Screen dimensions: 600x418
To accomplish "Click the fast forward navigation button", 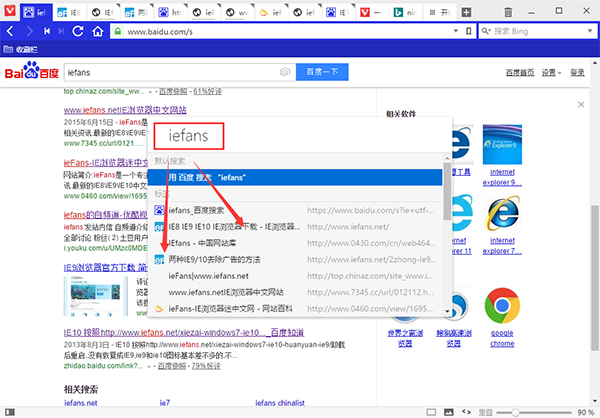I will tap(61, 31).
